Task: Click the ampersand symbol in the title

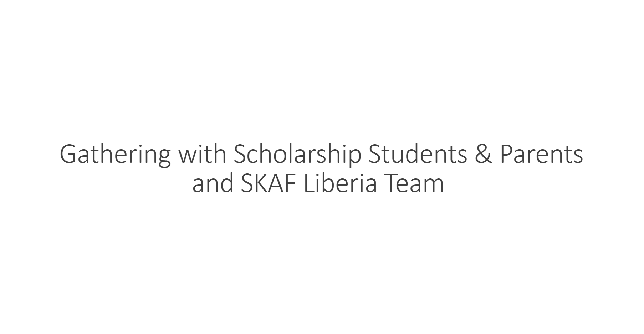Action: click(483, 154)
